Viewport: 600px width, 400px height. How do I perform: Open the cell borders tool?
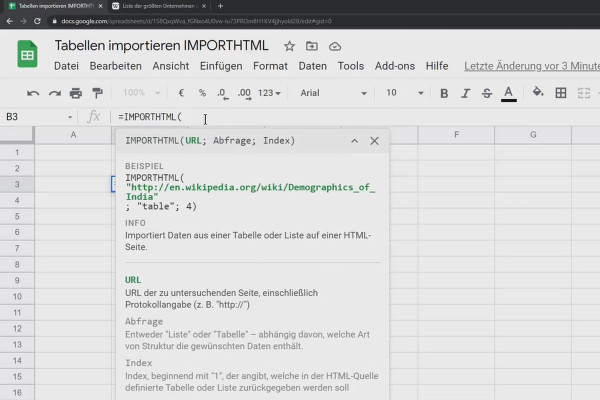tap(561, 93)
